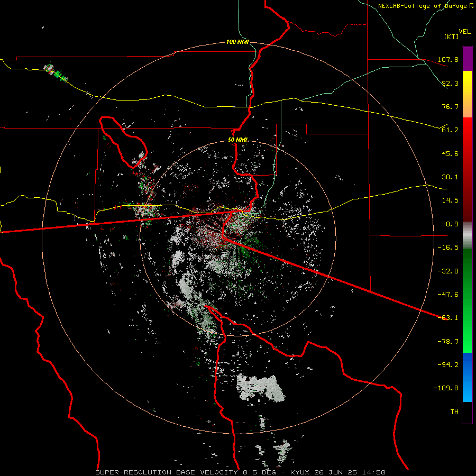476x476 pixels.
Task: Click the -32.0 velocity scale value
Action: pyautogui.click(x=448, y=271)
